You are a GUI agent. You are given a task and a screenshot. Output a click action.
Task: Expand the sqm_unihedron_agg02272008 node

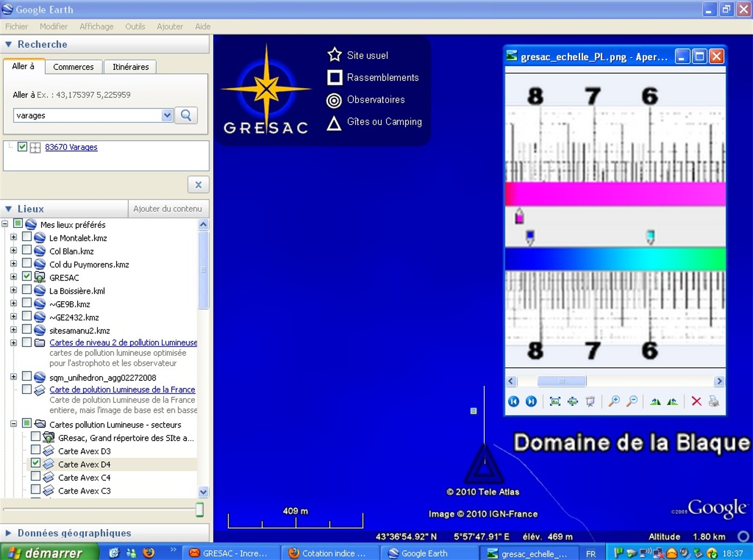(x=14, y=377)
